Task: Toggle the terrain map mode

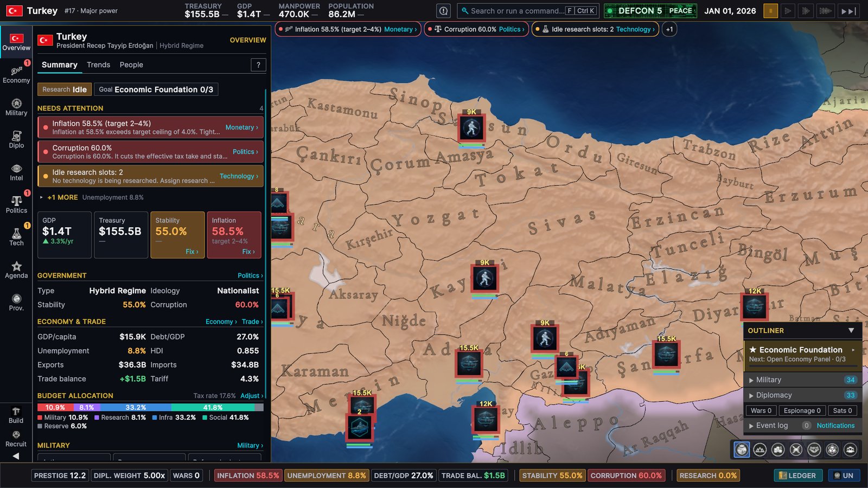Action: [x=760, y=450]
